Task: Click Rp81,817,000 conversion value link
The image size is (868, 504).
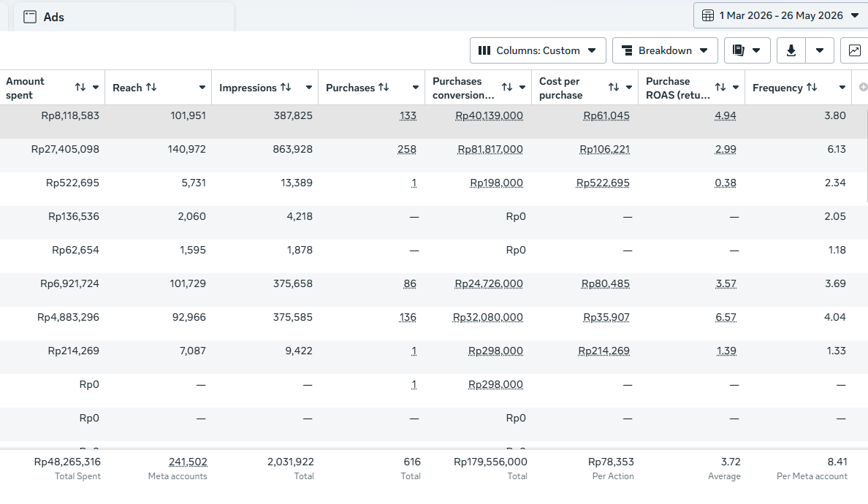Action: pos(490,150)
